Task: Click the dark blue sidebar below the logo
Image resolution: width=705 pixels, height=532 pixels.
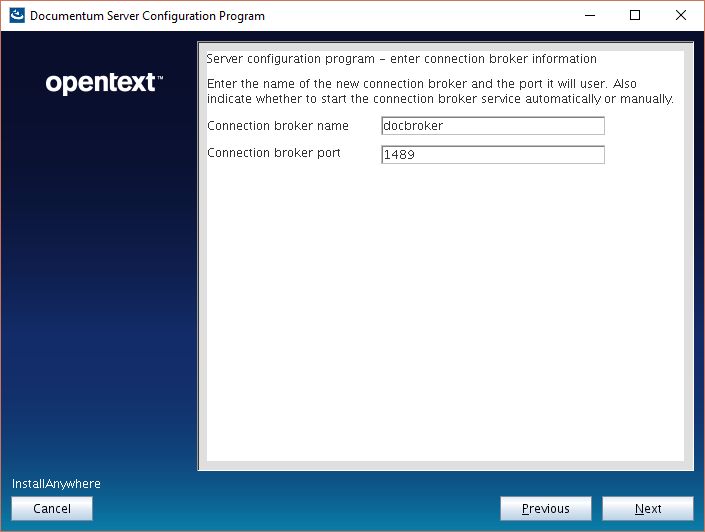Action: (x=100, y=300)
